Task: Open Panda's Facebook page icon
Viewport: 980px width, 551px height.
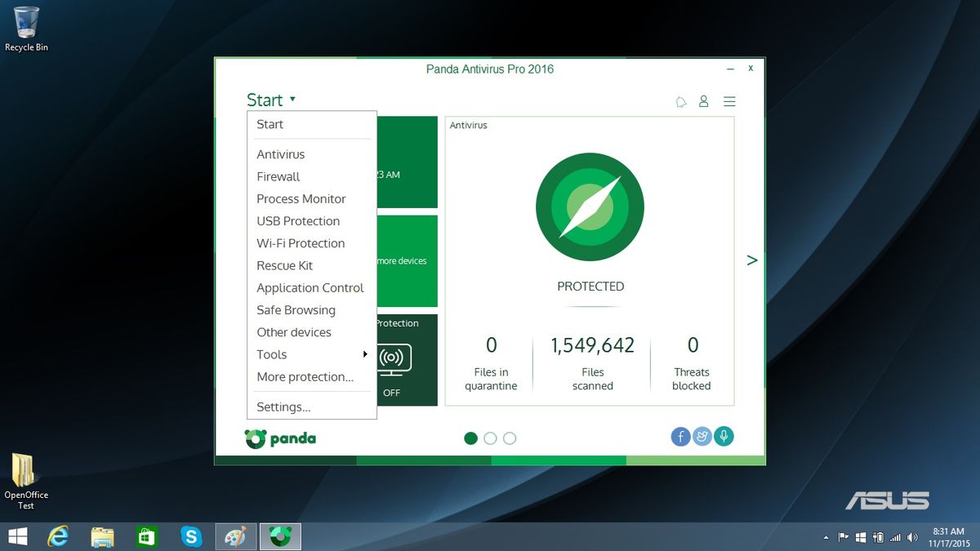Action: click(680, 437)
